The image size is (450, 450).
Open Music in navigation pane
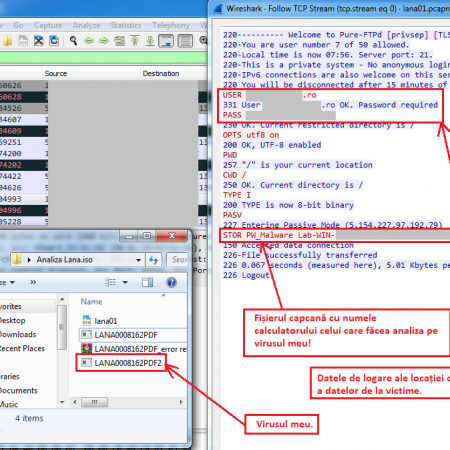pos(9,404)
